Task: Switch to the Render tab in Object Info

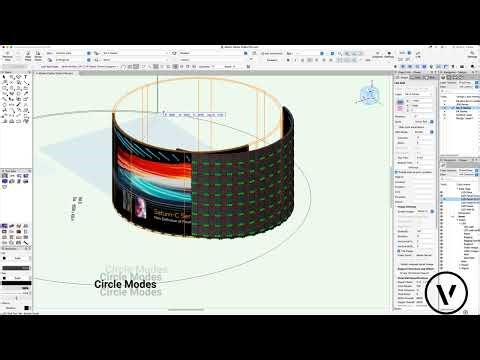Action: coord(430,77)
